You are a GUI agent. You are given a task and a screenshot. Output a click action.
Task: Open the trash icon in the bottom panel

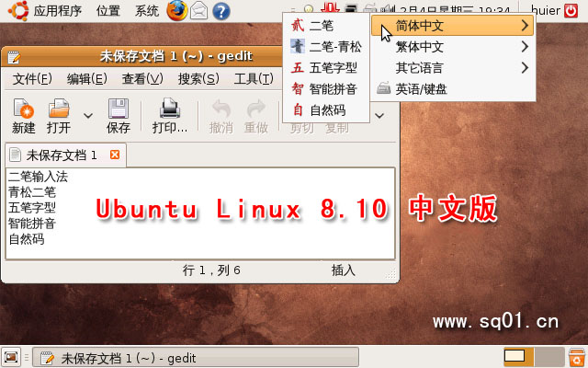pos(577,357)
